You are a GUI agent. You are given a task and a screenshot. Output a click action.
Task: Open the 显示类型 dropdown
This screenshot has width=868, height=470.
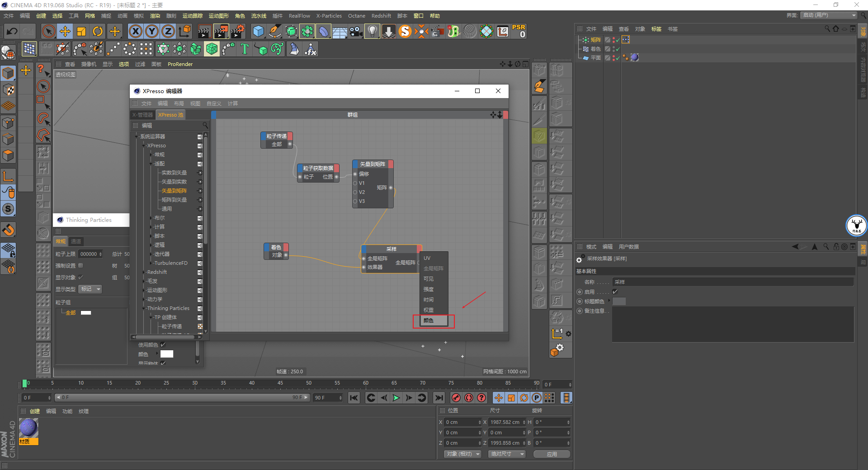point(90,289)
